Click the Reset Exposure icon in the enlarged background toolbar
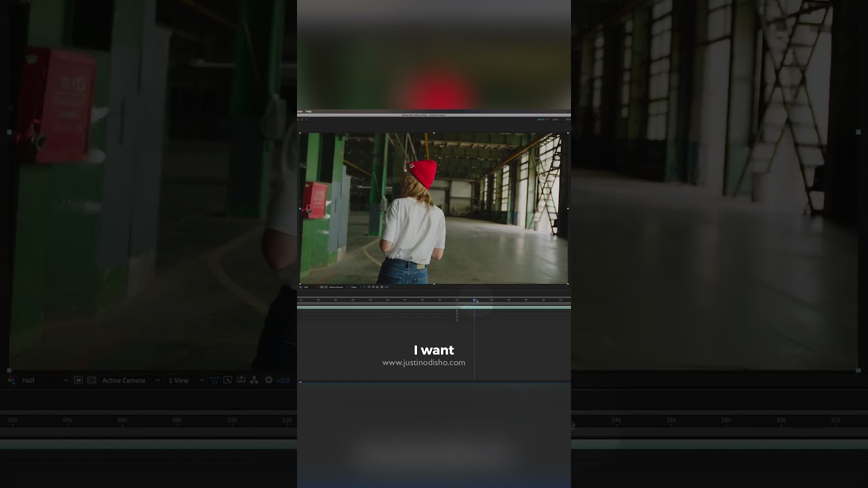 pos(269,380)
